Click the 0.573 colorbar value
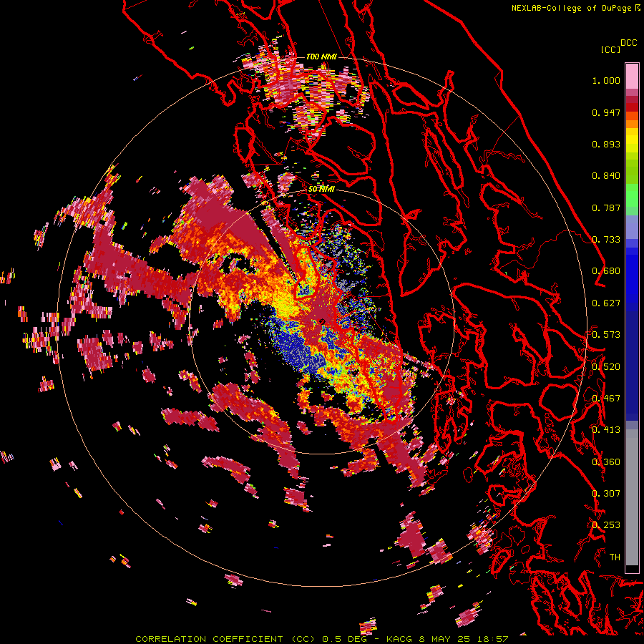Image resolution: width=644 pixels, height=644 pixels. point(606,335)
